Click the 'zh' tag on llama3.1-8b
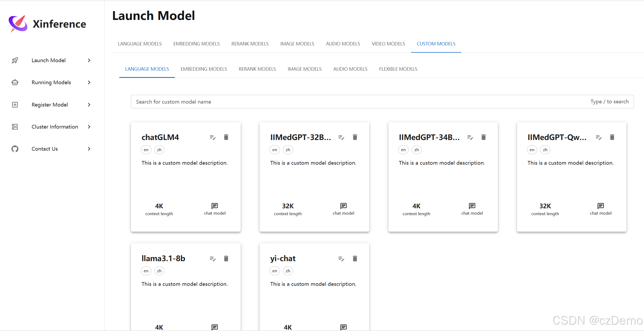 pos(159,271)
